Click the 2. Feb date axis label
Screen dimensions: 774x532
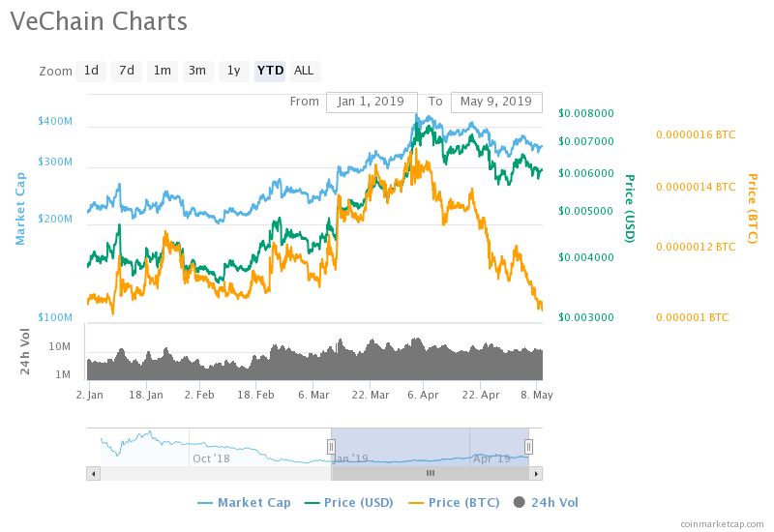pos(199,395)
